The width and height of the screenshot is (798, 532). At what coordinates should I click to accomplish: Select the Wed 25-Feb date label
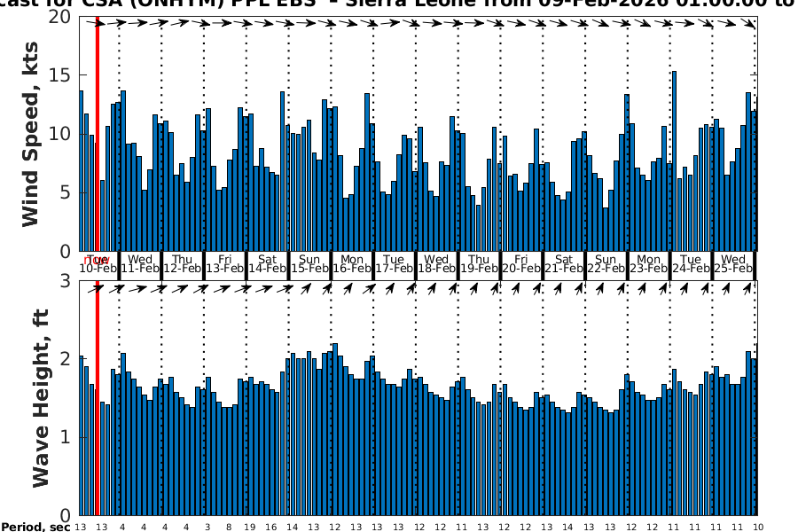(x=733, y=263)
